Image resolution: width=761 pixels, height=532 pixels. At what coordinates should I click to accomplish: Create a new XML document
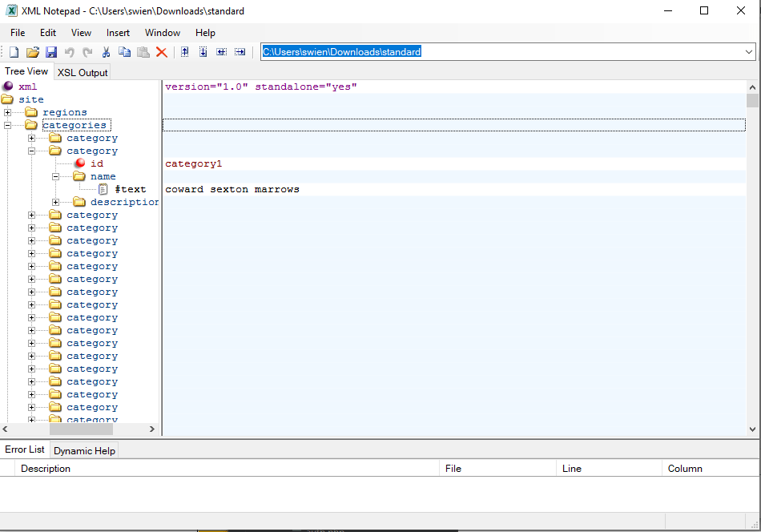(x=13, y=51)
